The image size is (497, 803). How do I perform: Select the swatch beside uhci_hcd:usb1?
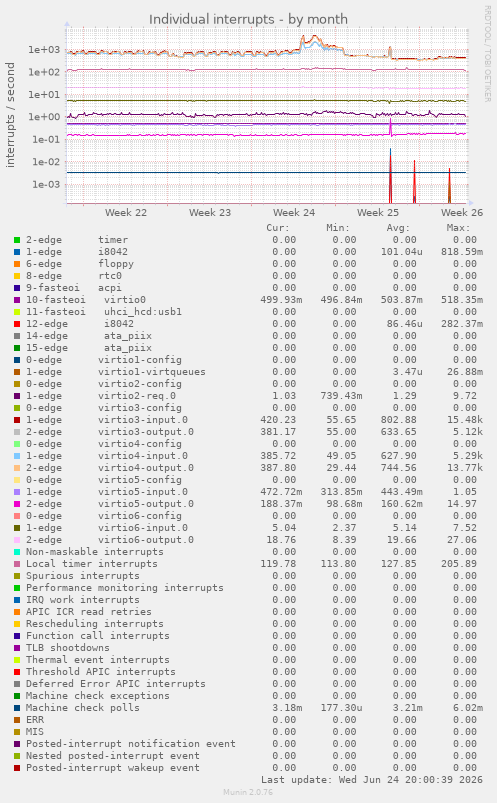coord(17,312)
